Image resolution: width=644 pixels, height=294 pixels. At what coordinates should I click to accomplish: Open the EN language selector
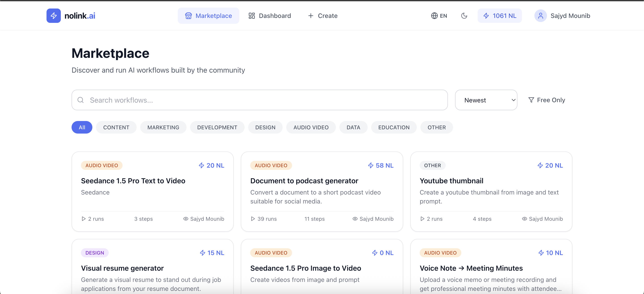coord(439,16)
